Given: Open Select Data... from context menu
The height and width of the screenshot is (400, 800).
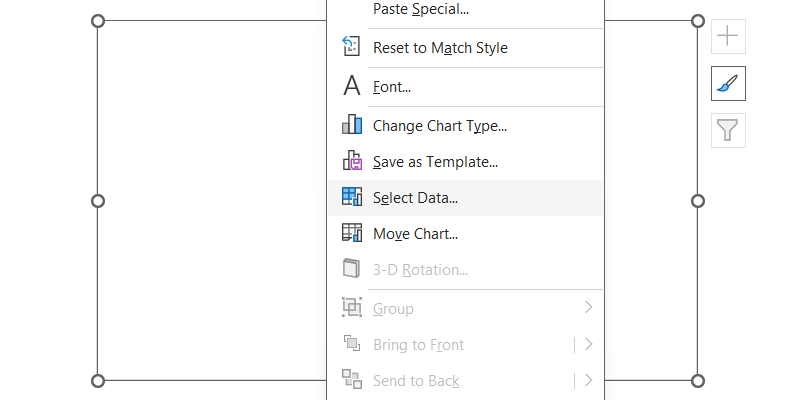Looking at the screenshot, I should click(415, 198).
